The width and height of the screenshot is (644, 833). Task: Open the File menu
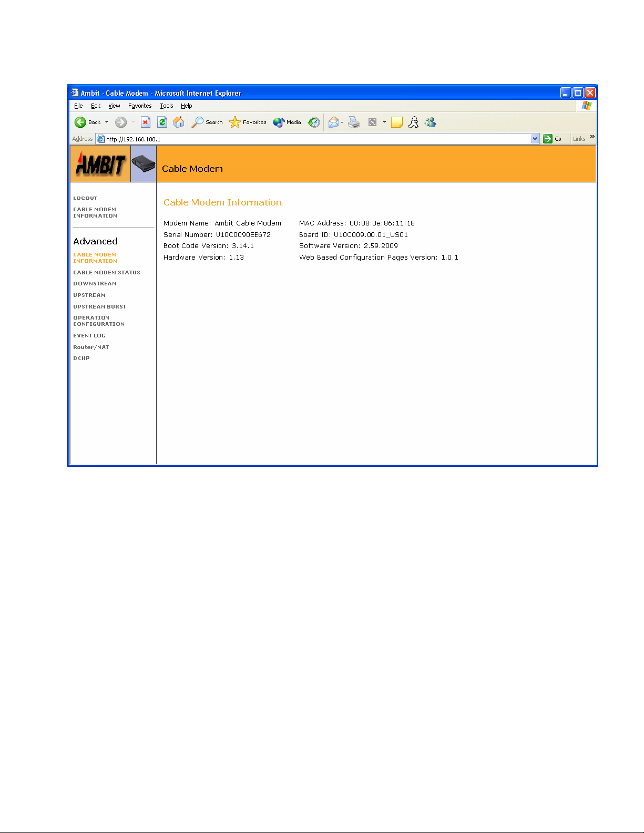pyautogui.click(x=78, y=106)
